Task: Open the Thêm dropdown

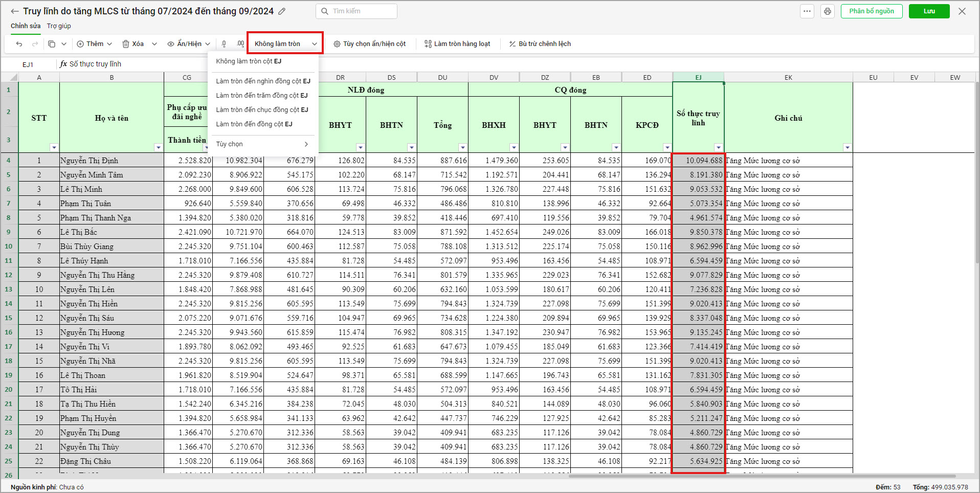Action: pyautogui.click(x=95, y=44)
